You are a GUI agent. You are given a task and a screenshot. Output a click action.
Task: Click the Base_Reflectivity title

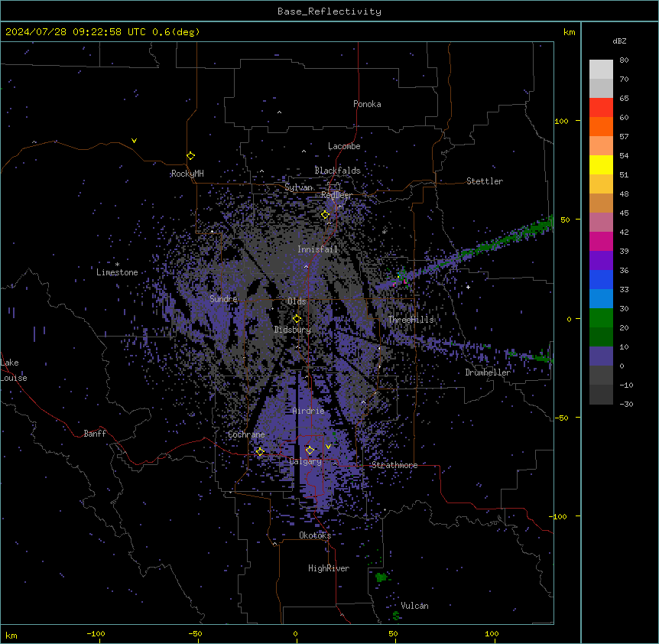click(x=329, y=11)
